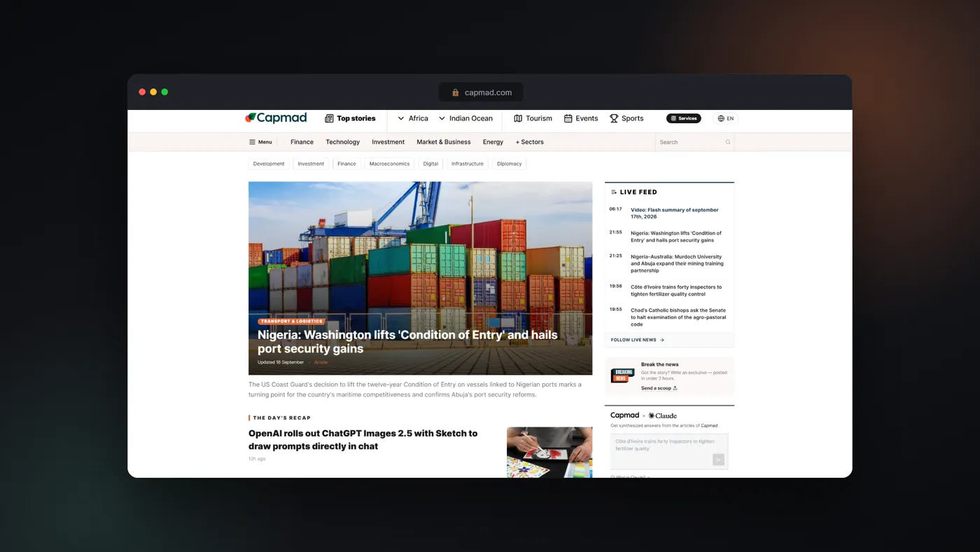The width and height of the screenshot is (980, 552).
Task: Open the Côte d'Ivoire fertilizer inspectors item
Action: [676, 291]
